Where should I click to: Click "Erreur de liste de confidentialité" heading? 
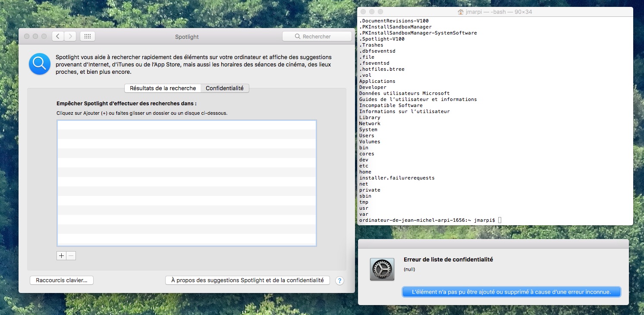click(448, 260)
